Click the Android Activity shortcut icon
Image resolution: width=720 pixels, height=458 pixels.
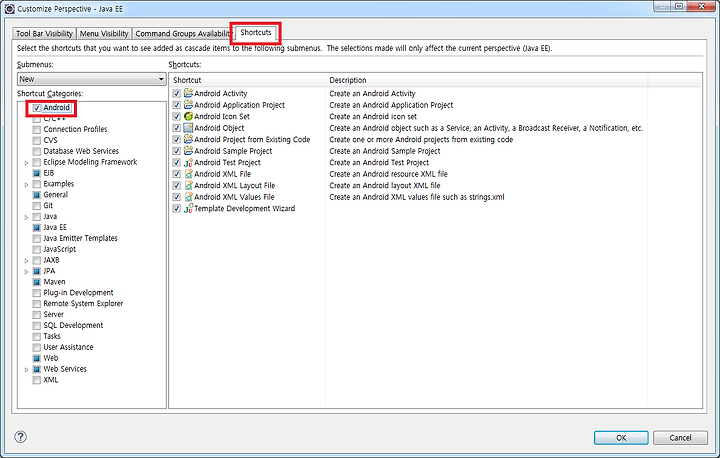[188, 93]
